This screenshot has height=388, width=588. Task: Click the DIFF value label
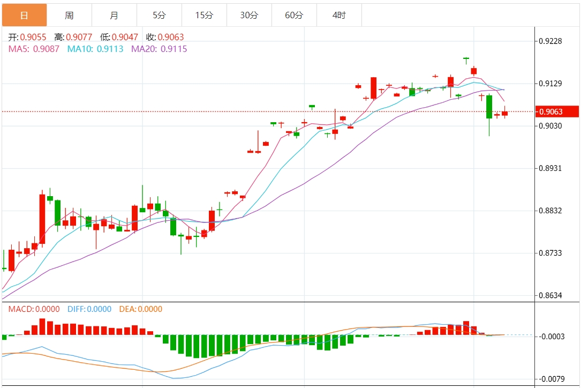89,309
